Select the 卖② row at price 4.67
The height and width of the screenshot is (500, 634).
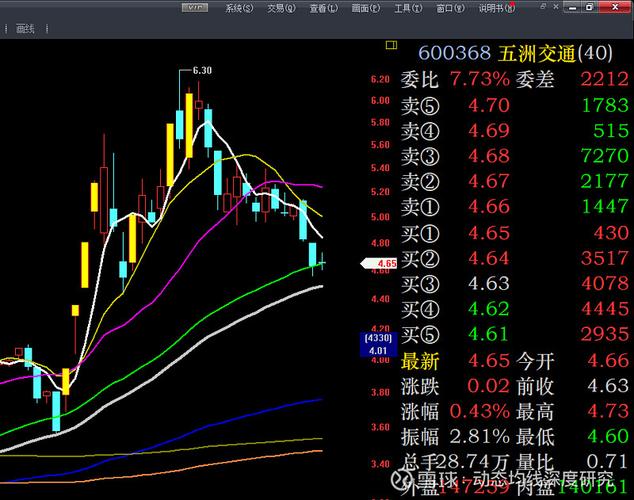pyautogui.click(x=515, y=181)
